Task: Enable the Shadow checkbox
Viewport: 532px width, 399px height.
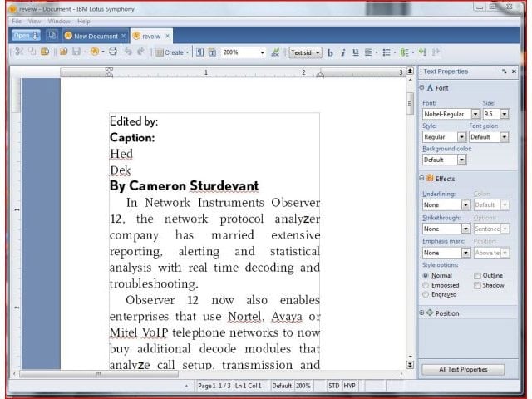Action: (477, 285)
